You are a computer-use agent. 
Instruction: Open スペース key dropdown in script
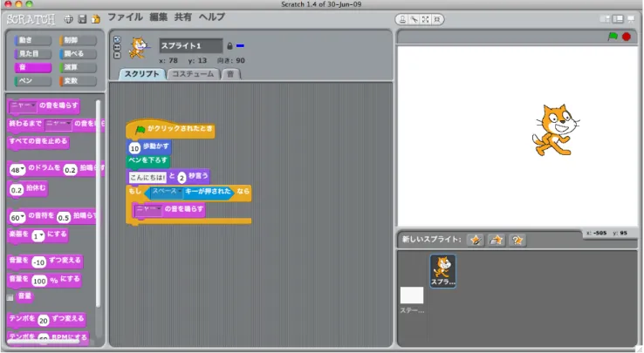pos(167,192)
